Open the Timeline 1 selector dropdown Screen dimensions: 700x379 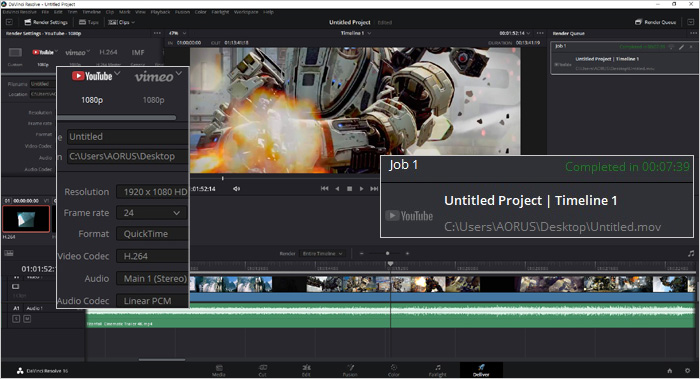tap(356, 33)
